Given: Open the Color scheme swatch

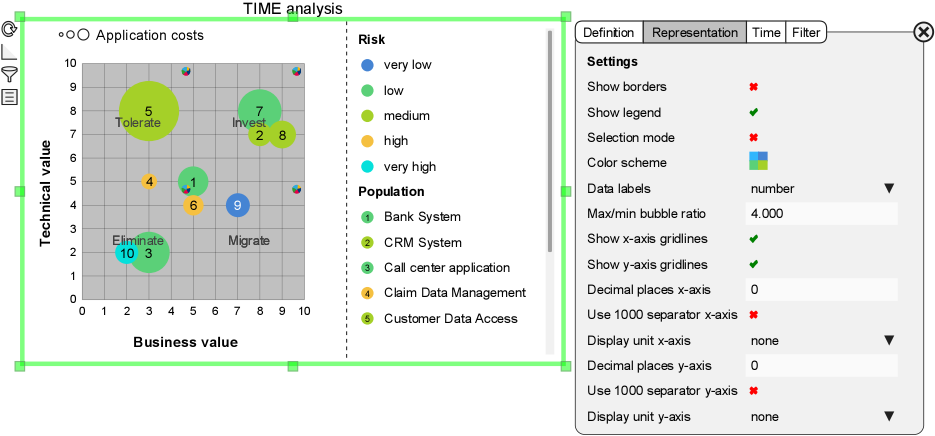Looking at the screenshot, I should point(759,161).
